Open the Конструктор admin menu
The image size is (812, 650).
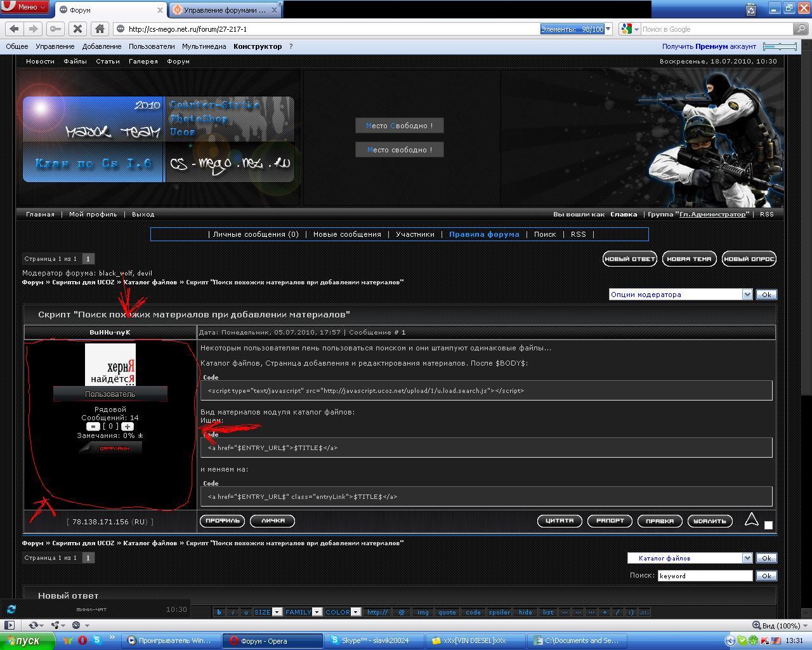coord(258,46)
